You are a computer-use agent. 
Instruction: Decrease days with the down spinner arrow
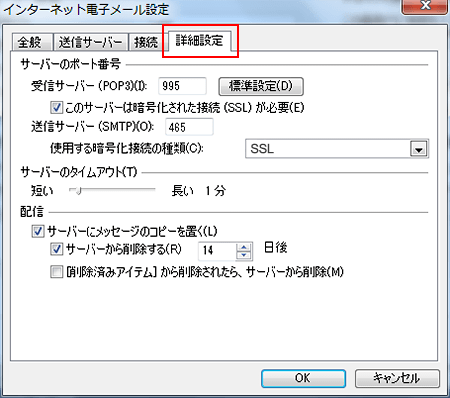(244, 255)
